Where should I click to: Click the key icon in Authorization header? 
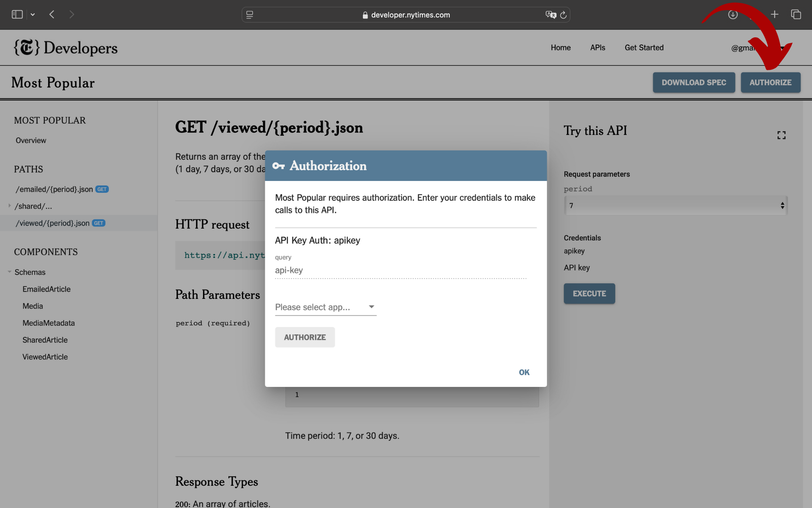(x=278, y=166)
